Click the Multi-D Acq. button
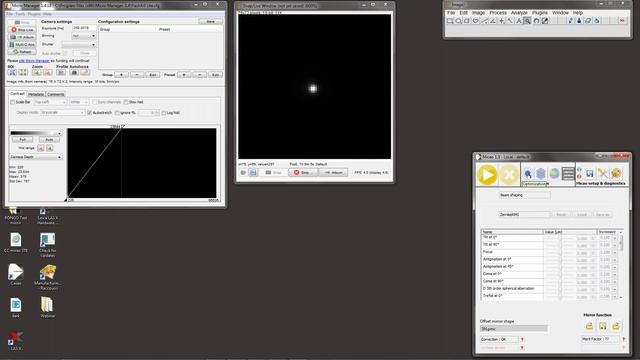 (22, 44)
